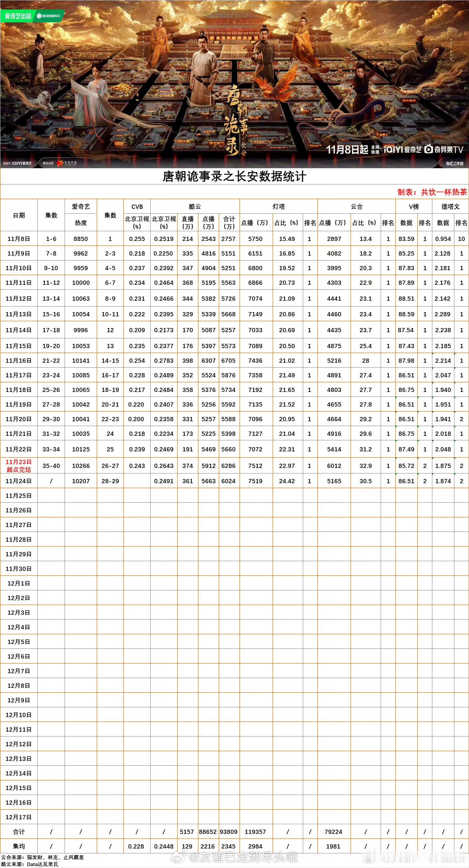The image size is (469, 868).
Task: Click the episode range cell 35-40
Action: coord(51,466)
